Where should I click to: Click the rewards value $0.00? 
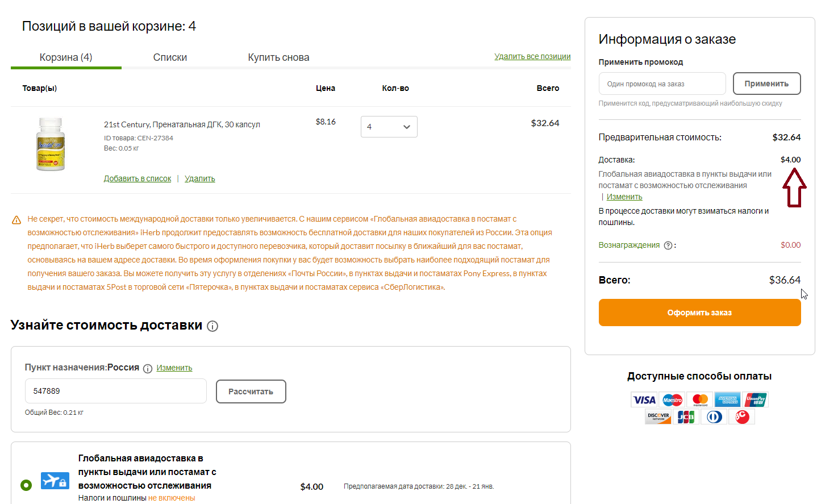790,245
